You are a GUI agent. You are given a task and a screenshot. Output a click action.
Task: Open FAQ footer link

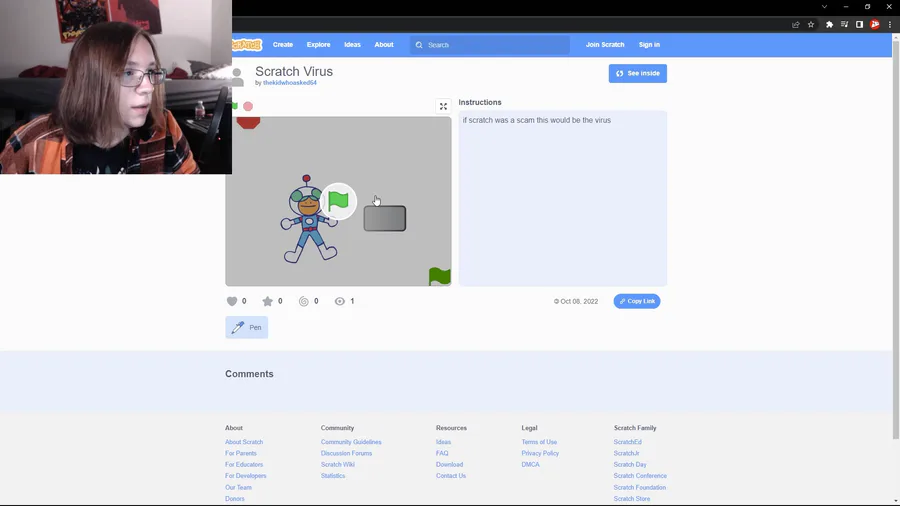442,453
